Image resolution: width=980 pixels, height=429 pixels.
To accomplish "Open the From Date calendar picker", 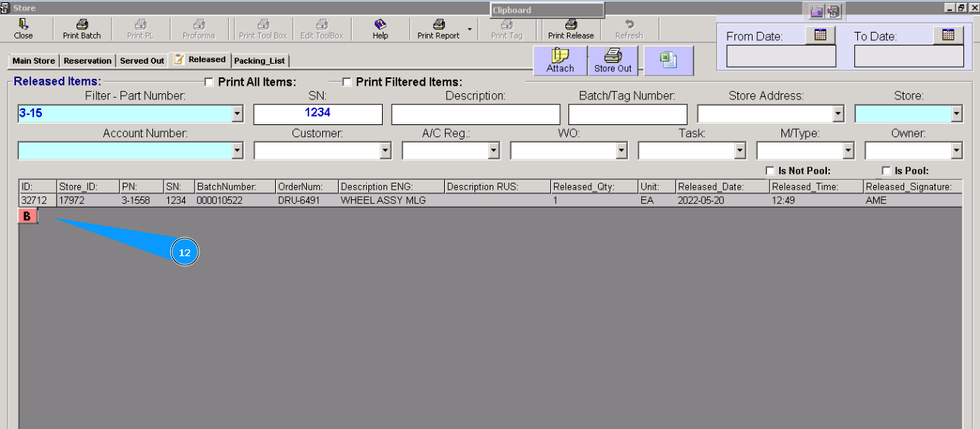I will 820,35.
